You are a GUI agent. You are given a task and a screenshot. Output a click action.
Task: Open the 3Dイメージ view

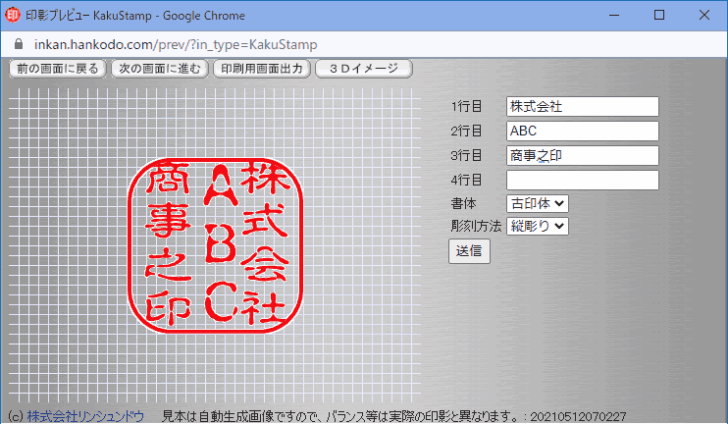363,69
